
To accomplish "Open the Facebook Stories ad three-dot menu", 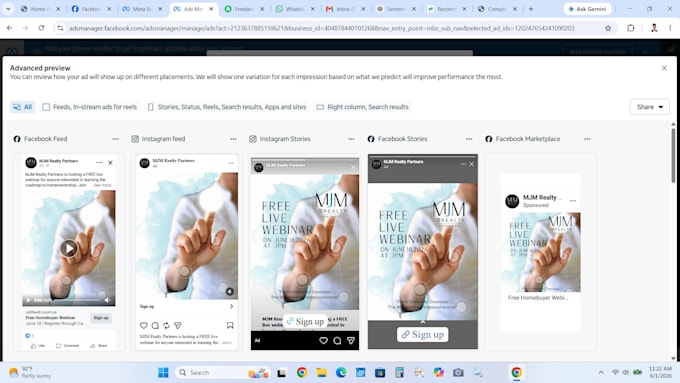I will (463, 164).
